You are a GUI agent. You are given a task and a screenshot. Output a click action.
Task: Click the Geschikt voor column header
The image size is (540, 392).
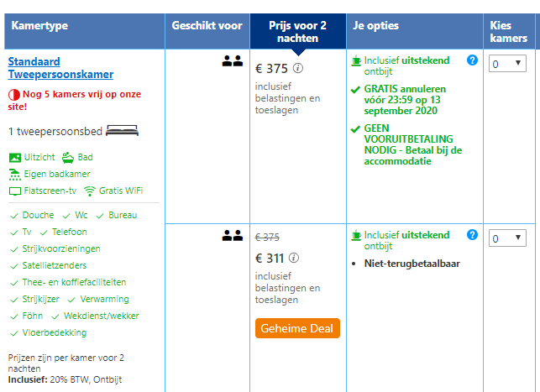(207, 26)
